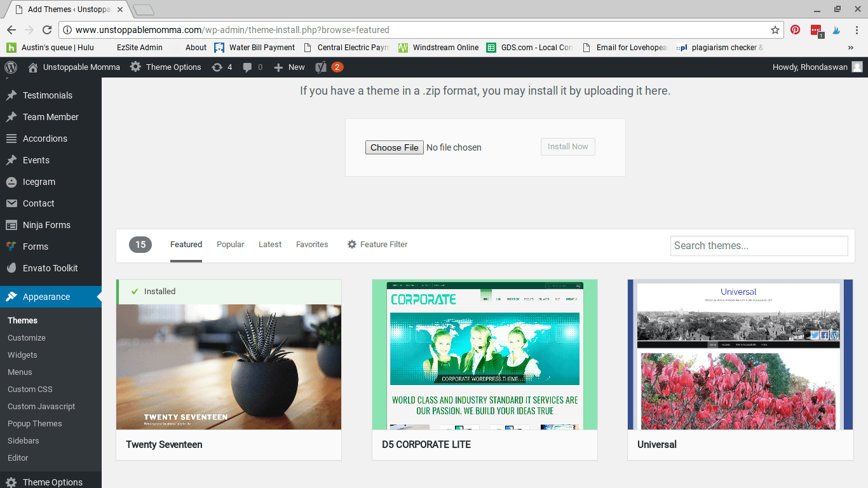Open Custom CSS submenu item
Viewport: 868px width, 488px height.
pyautogui.click(x=30, y=390)
